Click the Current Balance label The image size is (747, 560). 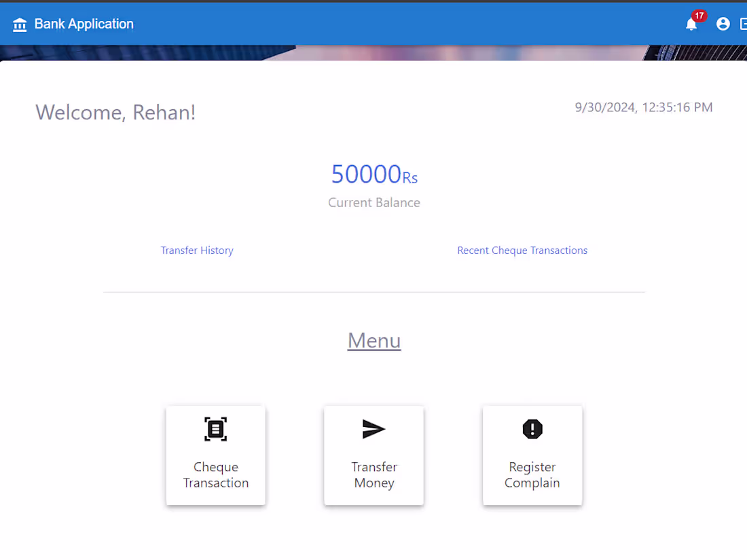tap(373, 202)
